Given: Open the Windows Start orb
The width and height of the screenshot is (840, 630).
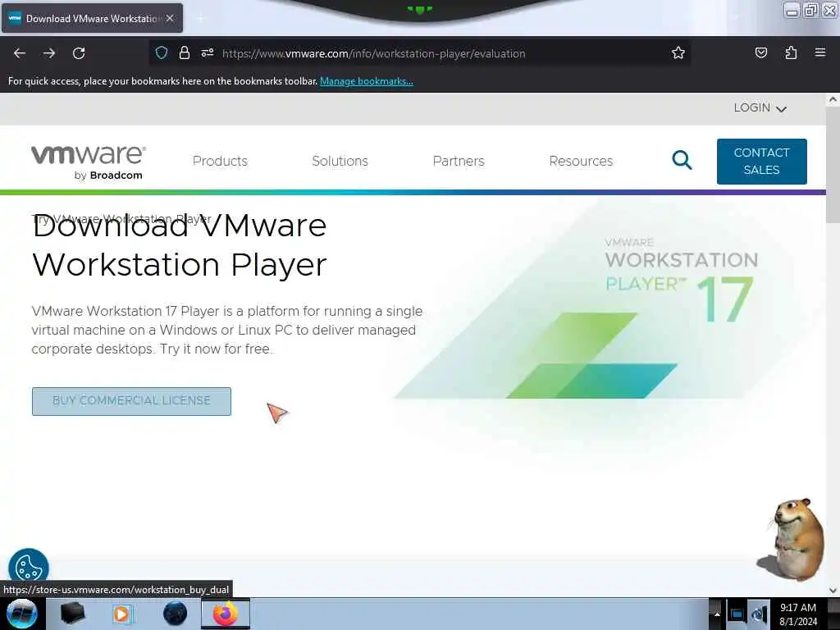Looking at the screenshot, I should click(x=22, y=614).
